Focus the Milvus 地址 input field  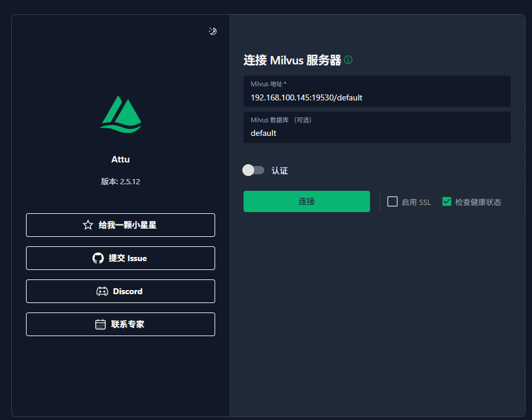click(377, 92)
